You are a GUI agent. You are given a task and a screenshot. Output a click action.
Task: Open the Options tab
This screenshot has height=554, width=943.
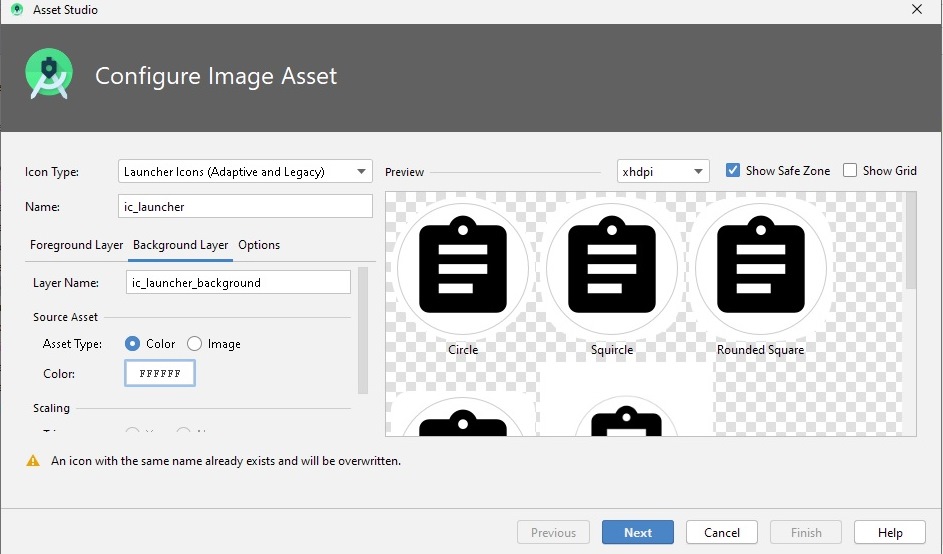[x=259, y=245]
